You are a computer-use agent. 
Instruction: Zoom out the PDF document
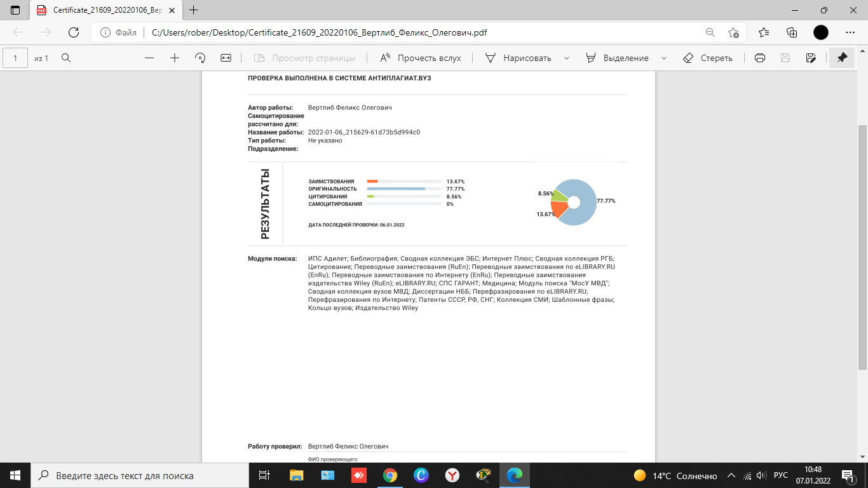tap(149, 58)
